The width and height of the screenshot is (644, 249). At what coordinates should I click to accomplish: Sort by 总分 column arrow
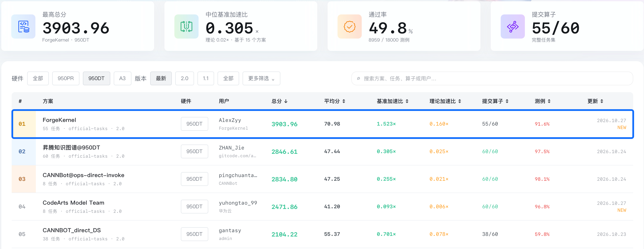coord(286,101)
